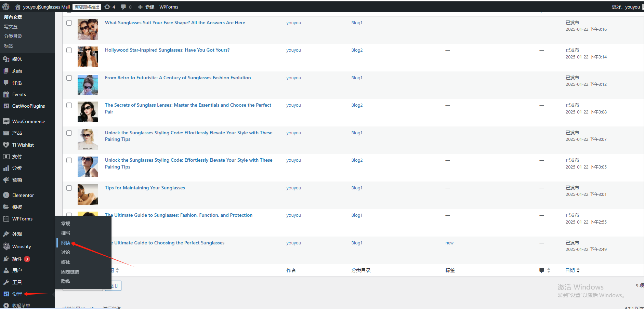The image size is (644, 309).
Task: Tick the checkbox for What Sunglasses Suit post
Action: coord(69,23)
